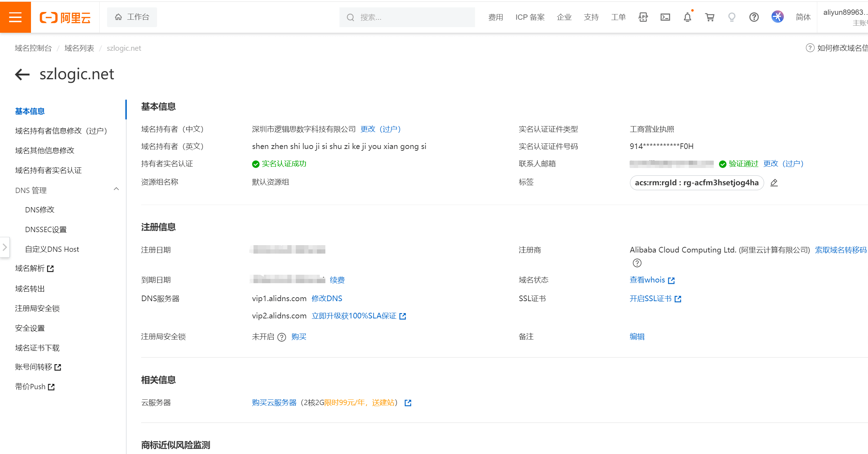Expand the collapsed left side panel chevron
868x454 pixels.
[5, 247]
